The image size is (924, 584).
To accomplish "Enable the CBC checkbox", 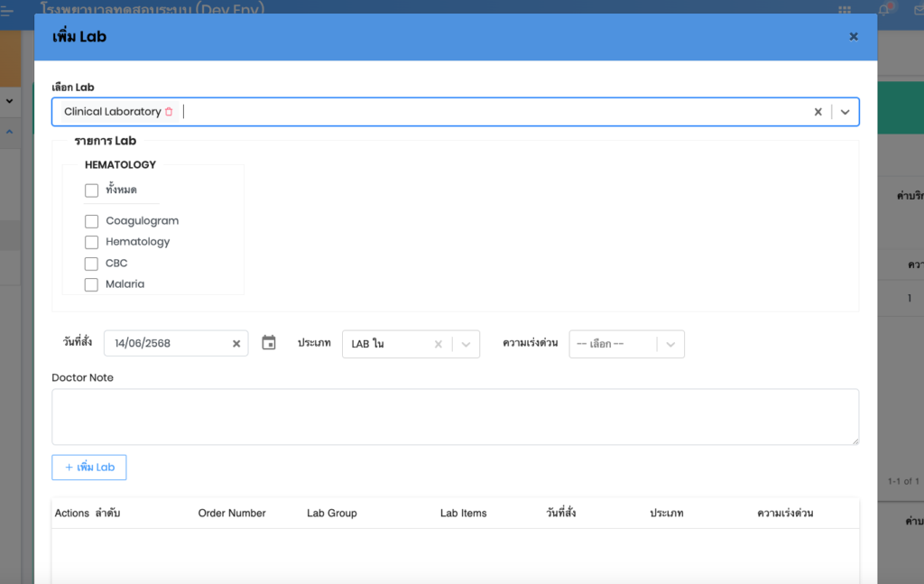I will [x=91, y=264].
